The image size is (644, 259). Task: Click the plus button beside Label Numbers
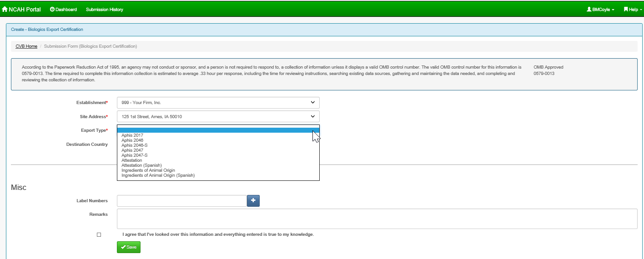click(253, 201)
